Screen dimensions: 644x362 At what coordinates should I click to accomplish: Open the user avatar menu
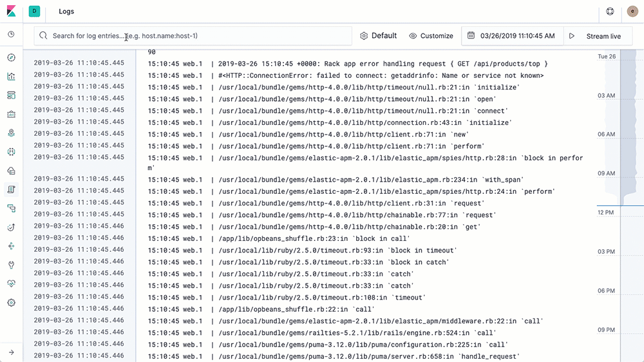[x=632, y=12]
